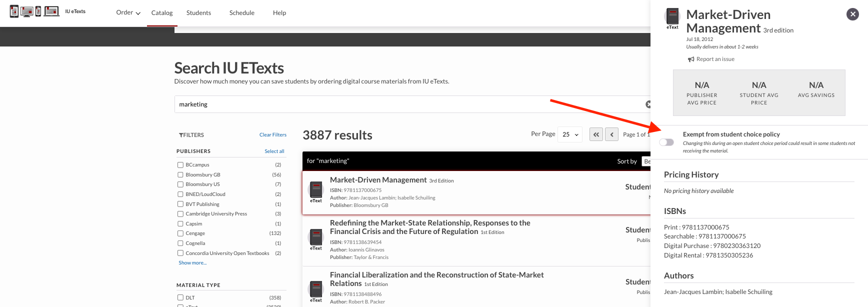Close the Market-Driven Management detail panel
Viewport: 868px width, 307px height.
[x=852, y=14]
